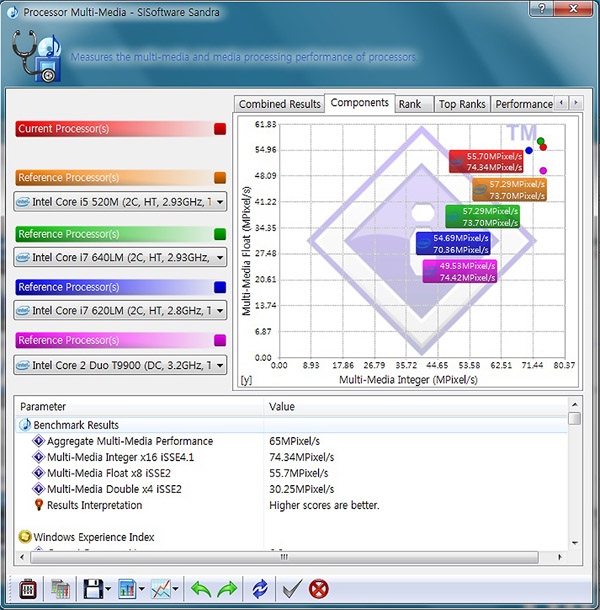Open the Intel Core 2 Duo T9900 dropdown

(120, 365)
